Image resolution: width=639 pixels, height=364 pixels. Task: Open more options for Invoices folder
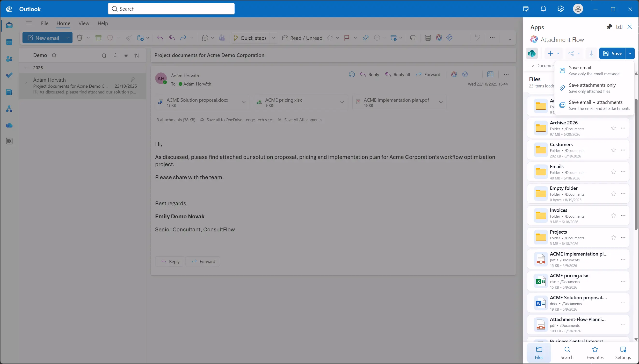click(x=623, y=215)
